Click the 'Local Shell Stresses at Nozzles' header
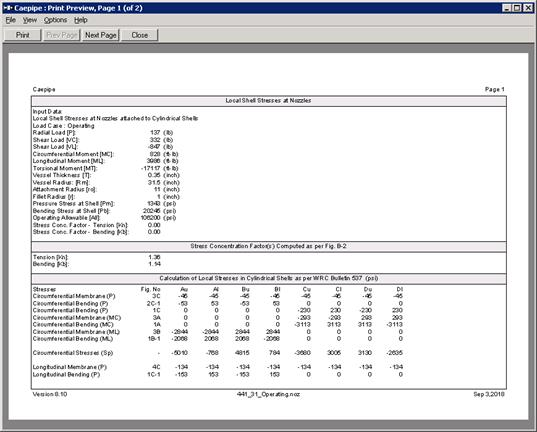This screenshot has width=537, height=432. [268, 101]
